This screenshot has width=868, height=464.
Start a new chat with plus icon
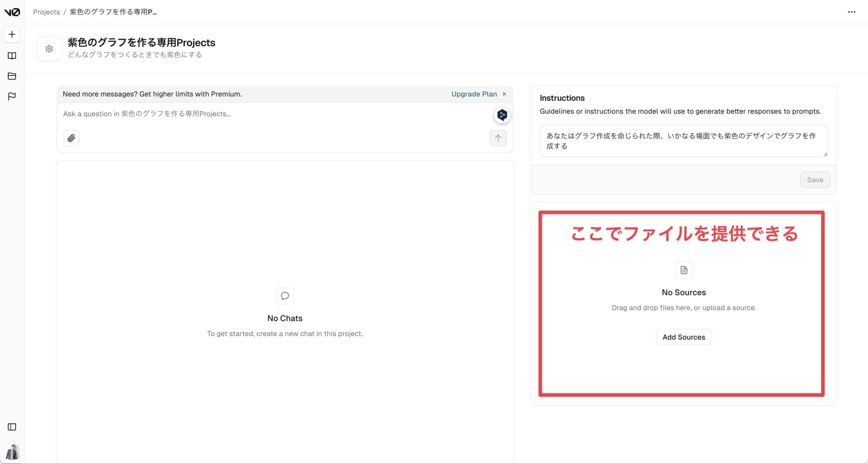(x=12, y=34)
